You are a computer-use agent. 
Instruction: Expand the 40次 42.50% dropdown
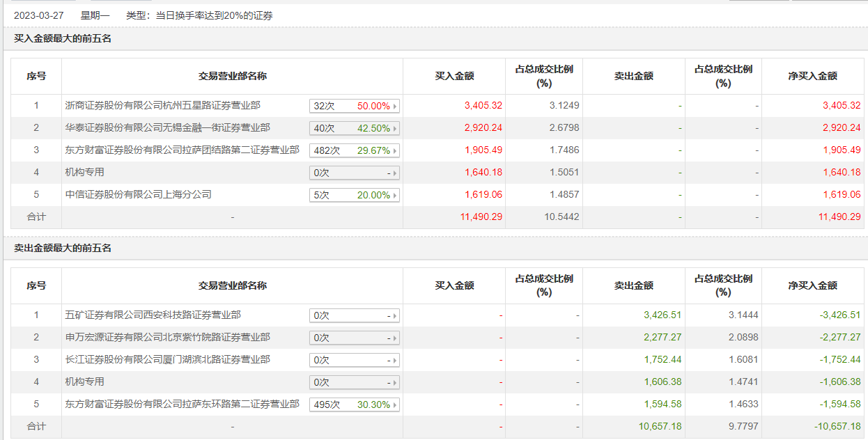(x=355, y=129)
